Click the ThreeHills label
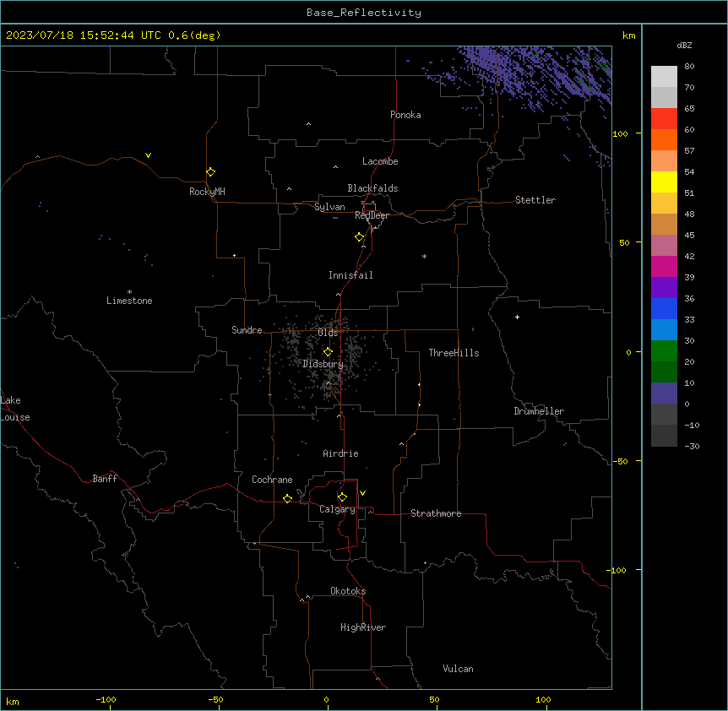The image size is (728, 711). pyautogui.click(x=454, y=353)
